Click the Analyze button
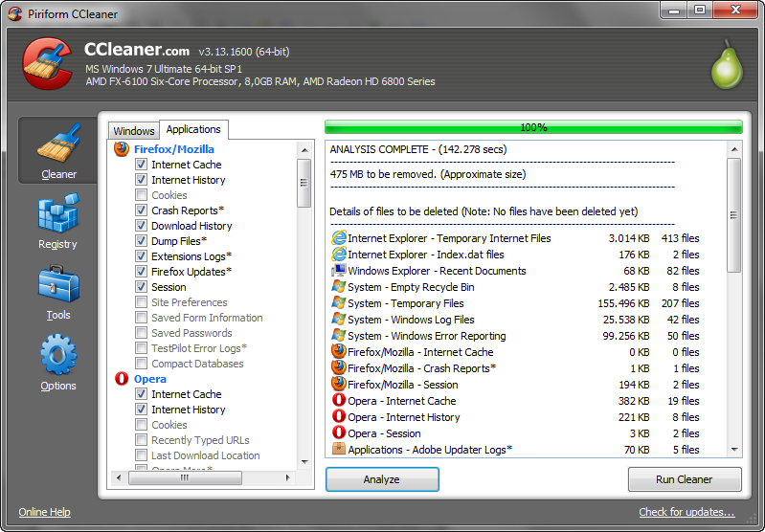765x532 pixels. (x=382, y=479)
